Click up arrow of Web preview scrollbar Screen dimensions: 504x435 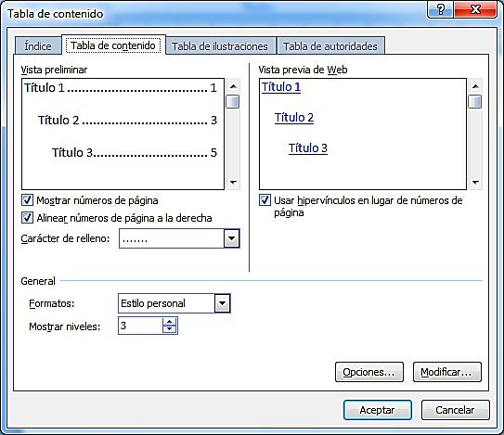[x=475, y=86]
